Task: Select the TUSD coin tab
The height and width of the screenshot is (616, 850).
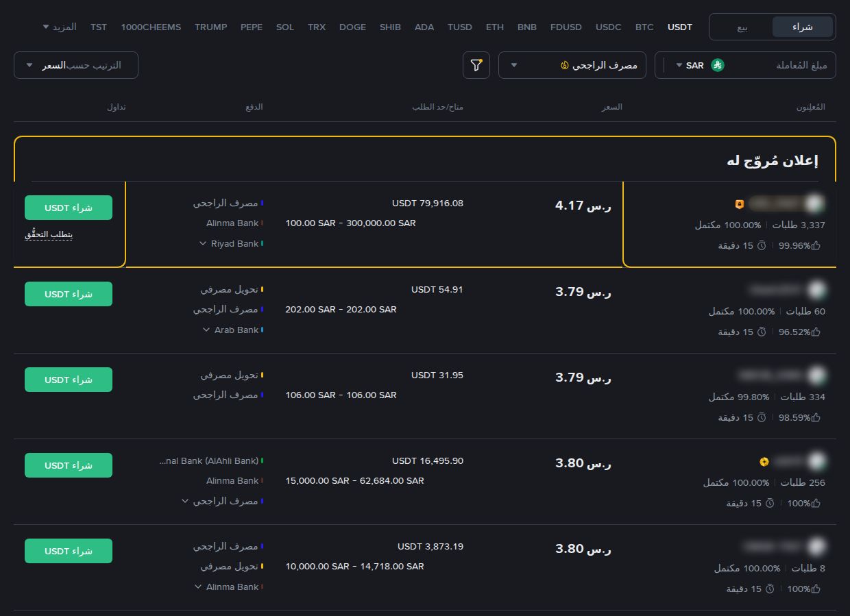Action: click(x=460, y=27)
